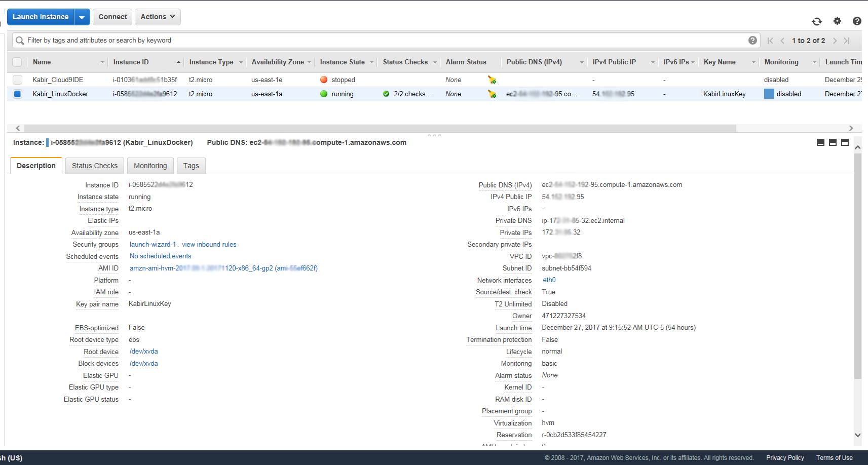
Task: Open launch-wizard-1 security group link
Action: tap(153, 244)
